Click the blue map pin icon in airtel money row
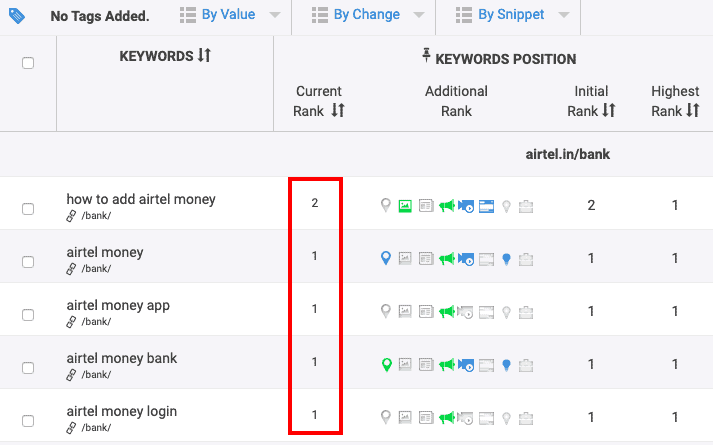 (x=386, y=258)
